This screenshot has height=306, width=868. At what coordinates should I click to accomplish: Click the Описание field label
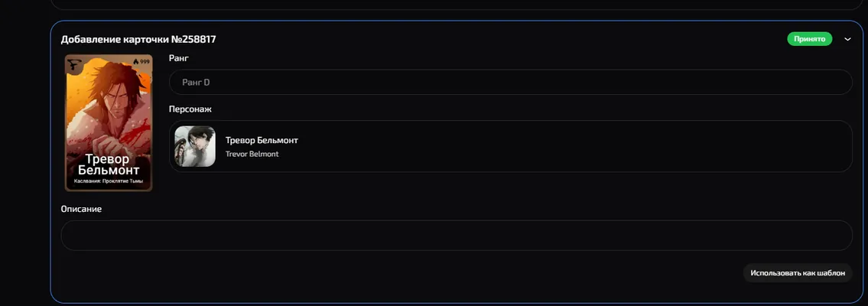(81, 209)
